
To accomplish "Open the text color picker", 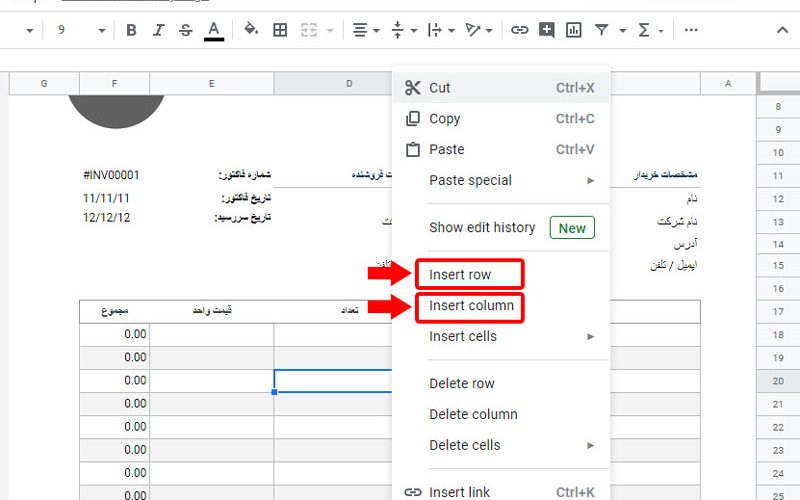I will pos(213,30).
